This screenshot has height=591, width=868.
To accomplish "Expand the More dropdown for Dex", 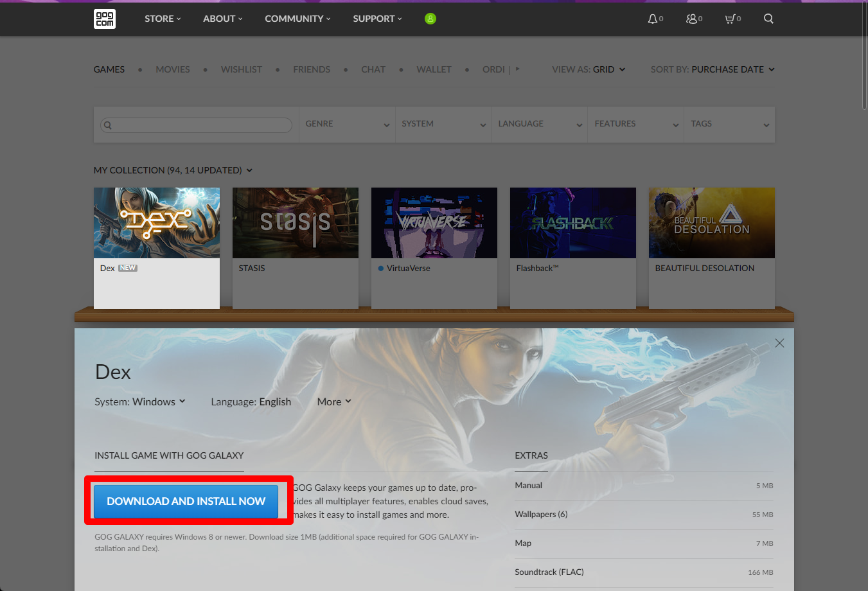I will click(x=334, y=401).
